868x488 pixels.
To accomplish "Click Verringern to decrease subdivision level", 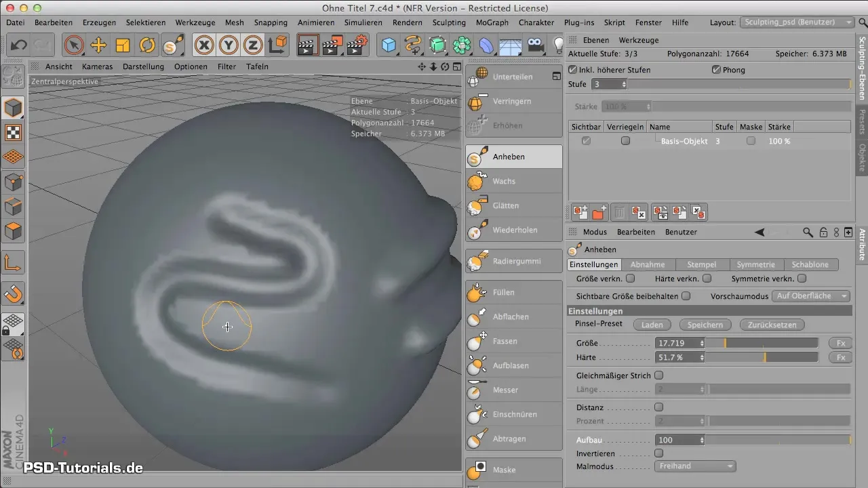I will [x=513, y=101].
